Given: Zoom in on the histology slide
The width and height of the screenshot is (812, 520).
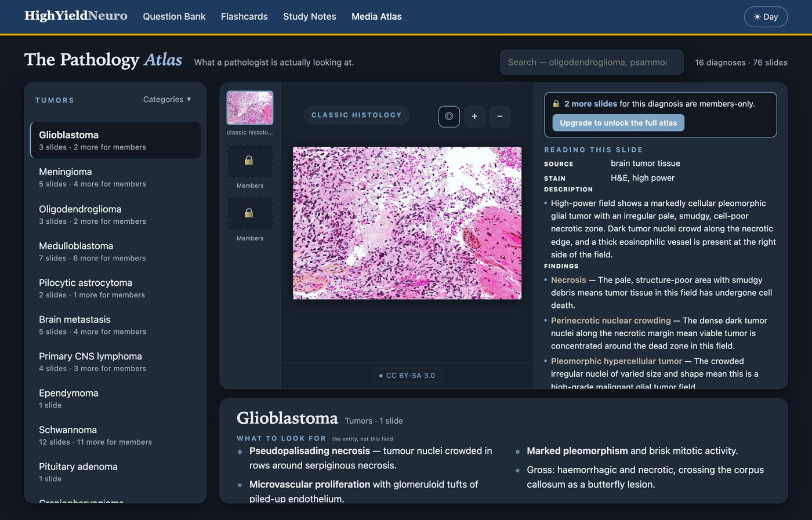Looking at the screenshot, I should 474,117.
